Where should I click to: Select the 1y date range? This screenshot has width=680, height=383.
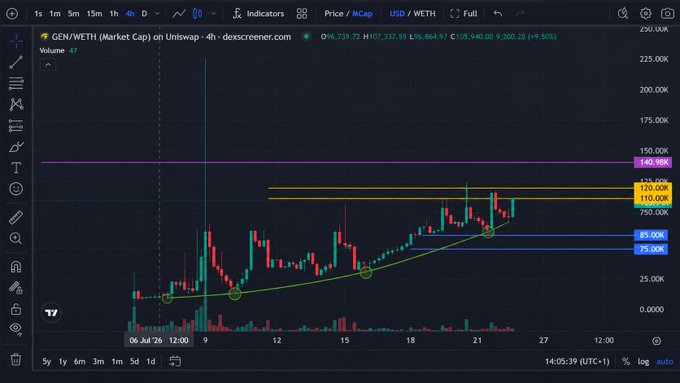(63, 361)
